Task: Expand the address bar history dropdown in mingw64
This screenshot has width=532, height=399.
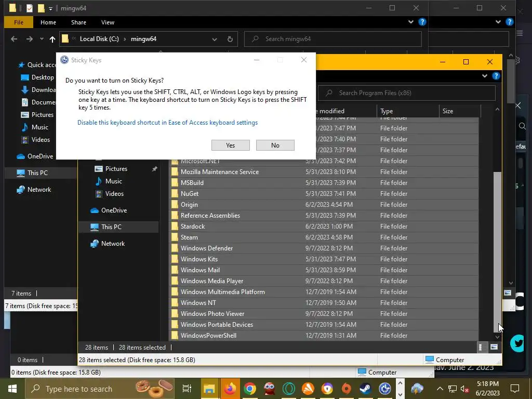Action: 215,39
